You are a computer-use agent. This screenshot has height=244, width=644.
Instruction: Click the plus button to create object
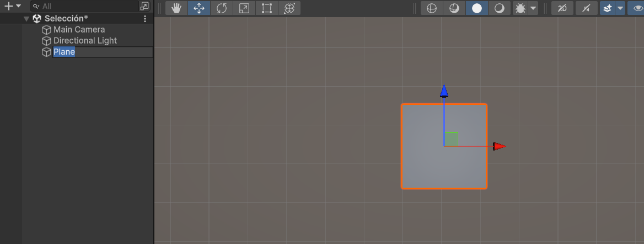(8, 6)
